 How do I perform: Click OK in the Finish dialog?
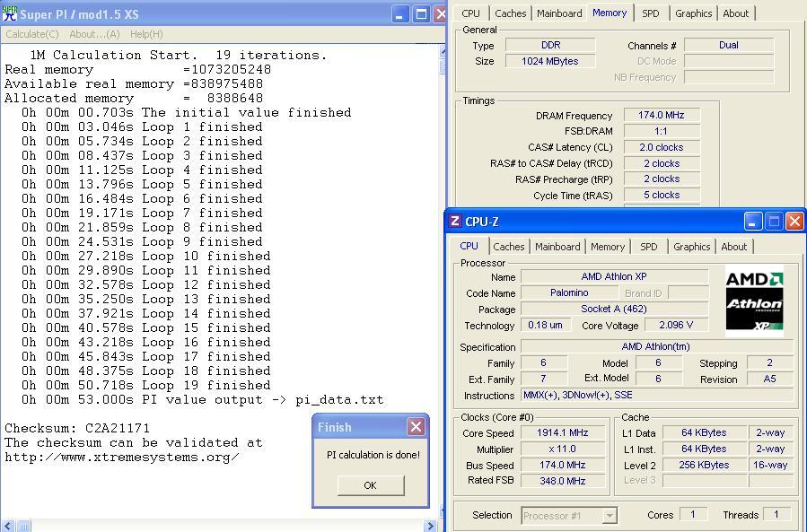pyautogui.click(x=371, y=485)
